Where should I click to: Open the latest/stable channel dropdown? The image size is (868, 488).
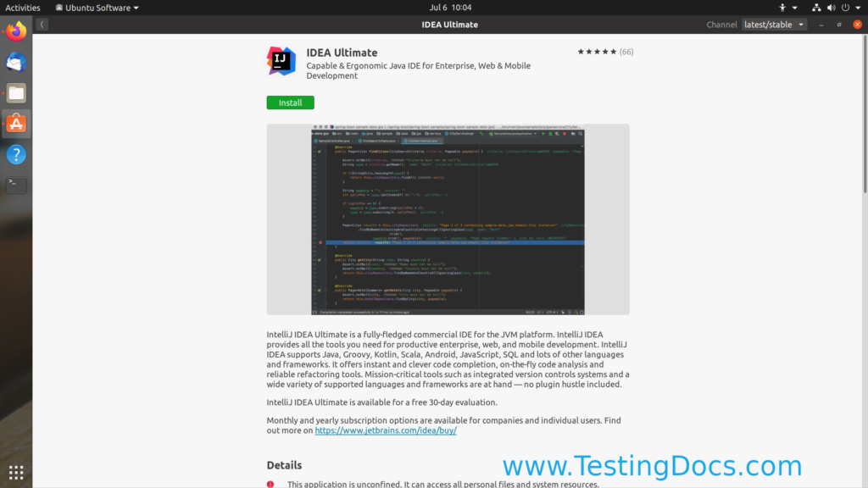coord(773,24)
